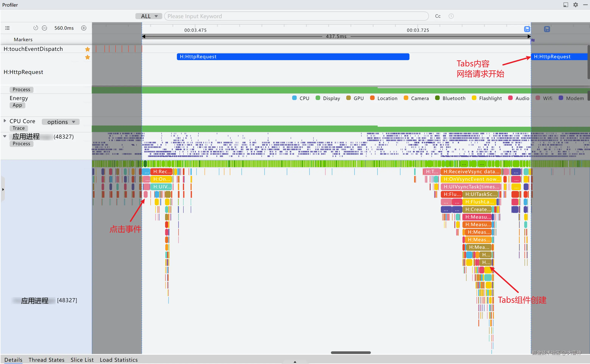590x364 pixels.
Task: Open the CPU Core options dropdown
Action: point(61,122)
